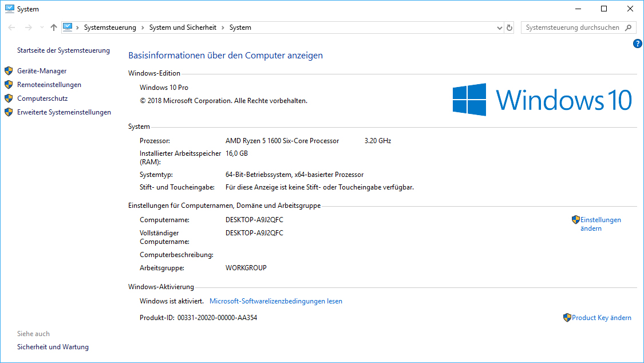Click the search magnifier icon

pyautogui.click(x=628, y=27)
